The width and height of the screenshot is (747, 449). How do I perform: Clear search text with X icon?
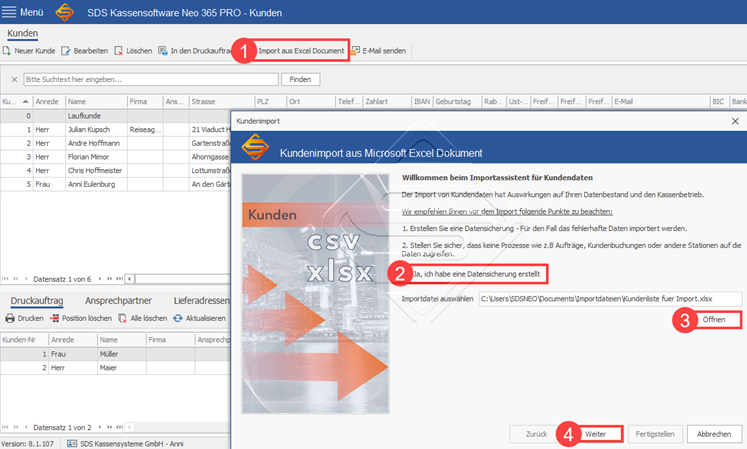(x=14, y=80)
